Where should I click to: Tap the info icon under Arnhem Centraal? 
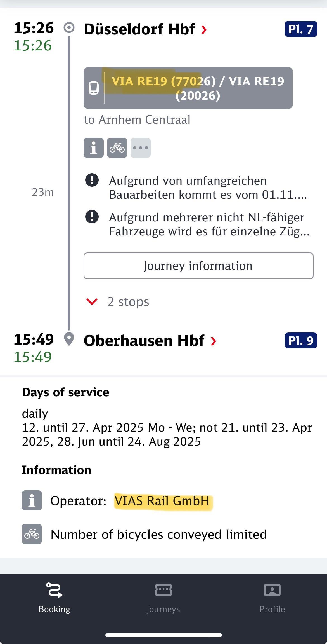[x=94, y=148]
